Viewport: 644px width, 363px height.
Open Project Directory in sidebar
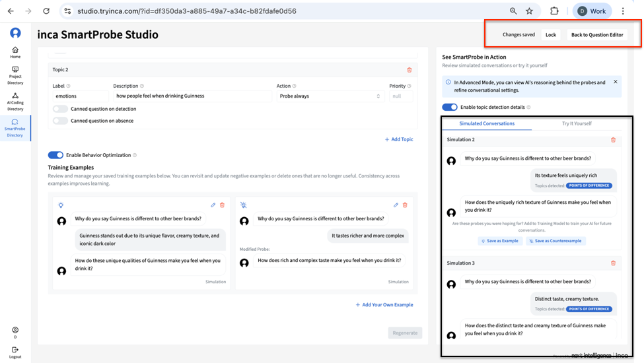point(15,75)
